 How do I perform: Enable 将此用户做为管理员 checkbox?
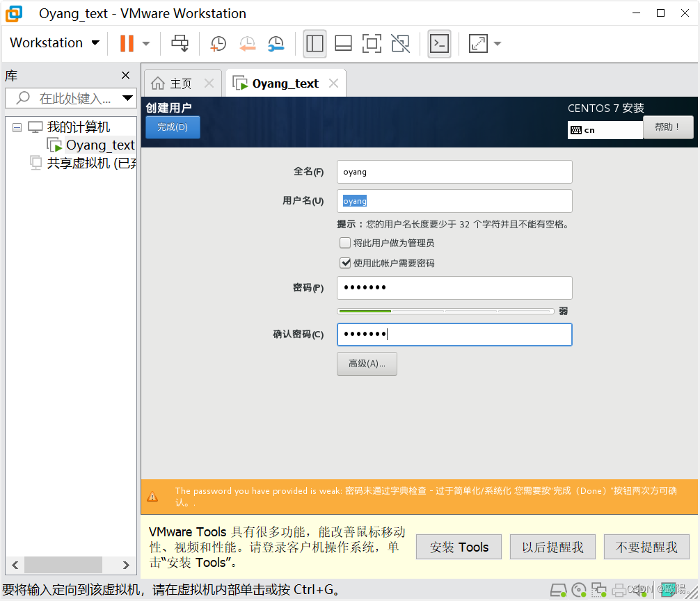coord(345,243)
